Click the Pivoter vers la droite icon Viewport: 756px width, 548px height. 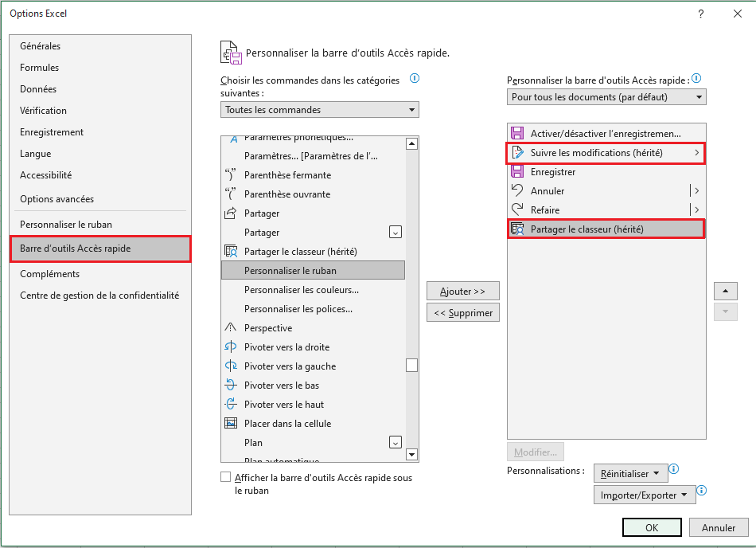click(x=231, y=346)
